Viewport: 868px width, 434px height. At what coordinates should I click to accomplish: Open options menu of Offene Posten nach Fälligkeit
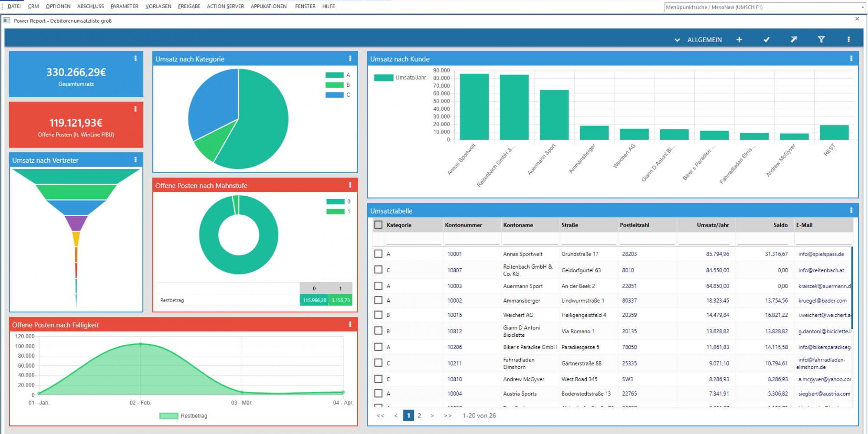350,324
